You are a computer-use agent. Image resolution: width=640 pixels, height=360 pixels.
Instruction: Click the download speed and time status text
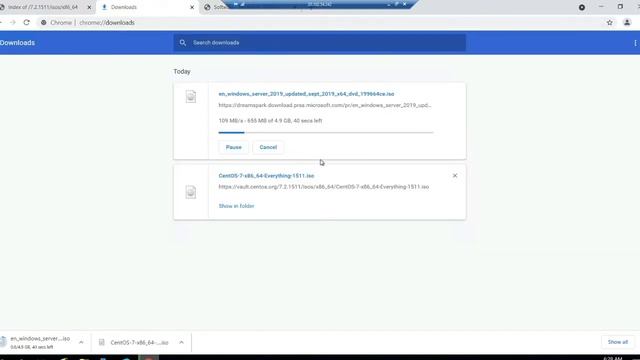coord(270,121)
